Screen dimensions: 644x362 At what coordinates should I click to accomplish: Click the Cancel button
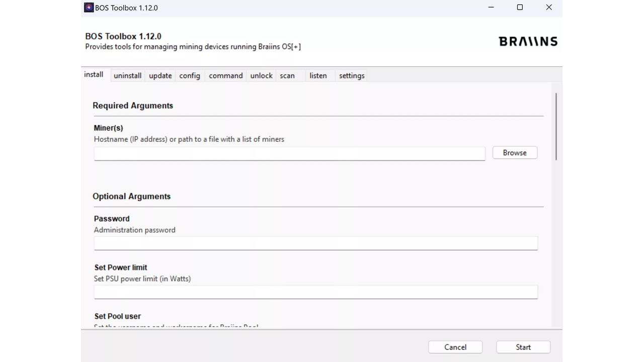pos(455,347)
